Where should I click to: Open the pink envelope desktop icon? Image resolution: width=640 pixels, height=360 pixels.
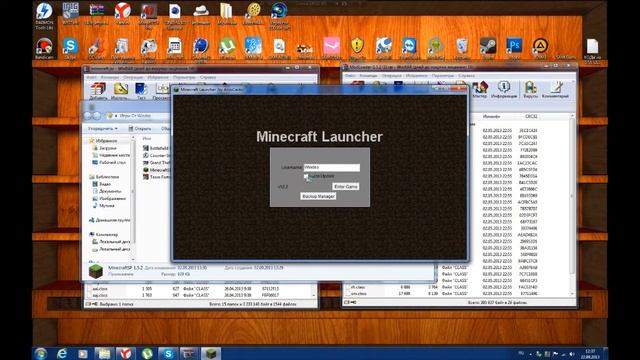click(x=331, y=49)
